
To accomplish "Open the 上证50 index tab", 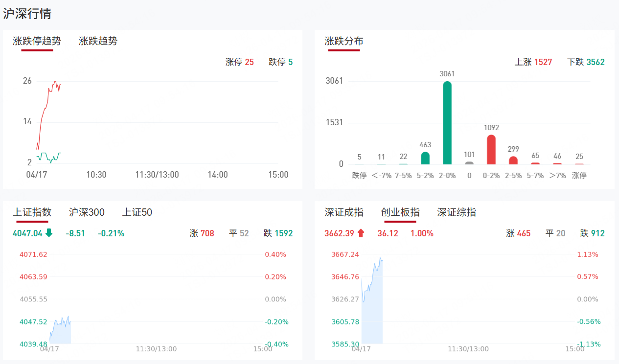I will [x=137, y=212].
